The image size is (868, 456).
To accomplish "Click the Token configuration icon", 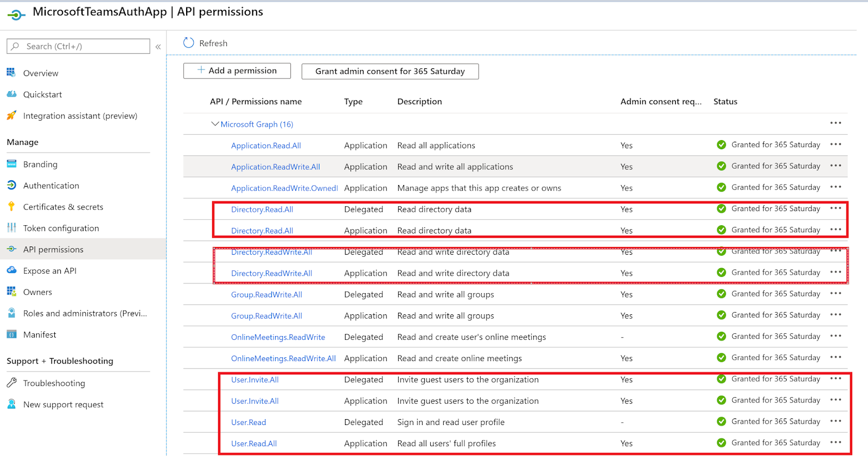I will click(x=11, y=228).
